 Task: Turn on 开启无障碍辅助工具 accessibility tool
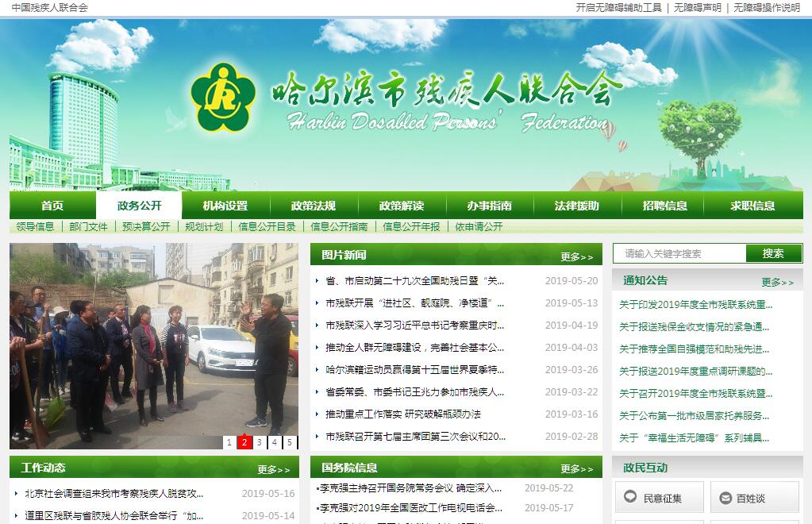[618, 7]
